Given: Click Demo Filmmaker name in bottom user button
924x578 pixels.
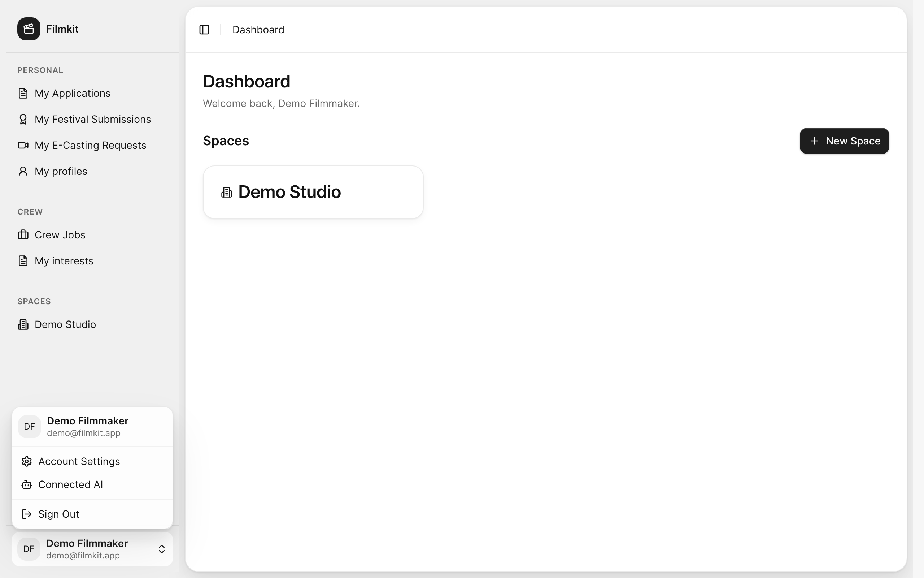Looking at the screenshot, I should coord(87,543).
